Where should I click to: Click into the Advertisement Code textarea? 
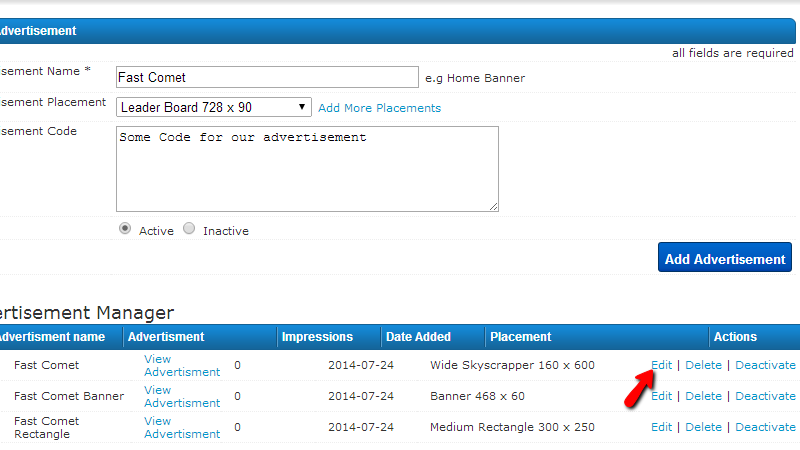click(x=307, y=169)
